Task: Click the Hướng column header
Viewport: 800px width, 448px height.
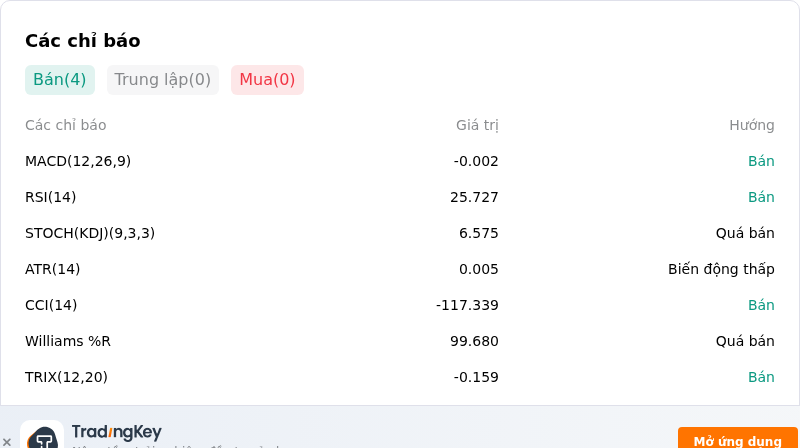Action: pos(752,125)
